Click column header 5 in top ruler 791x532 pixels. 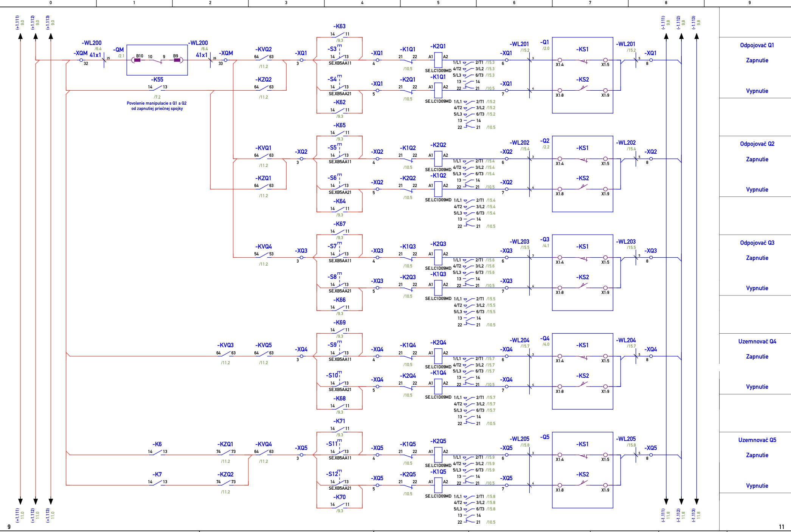tap(438, 3)
